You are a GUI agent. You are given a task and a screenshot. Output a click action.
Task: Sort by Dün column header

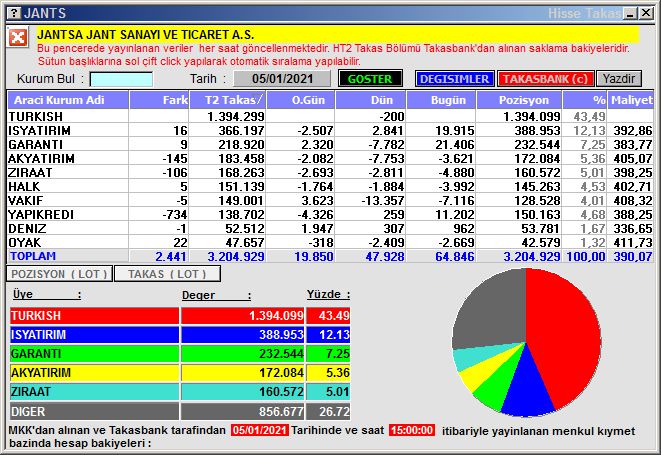coord(370,100)
